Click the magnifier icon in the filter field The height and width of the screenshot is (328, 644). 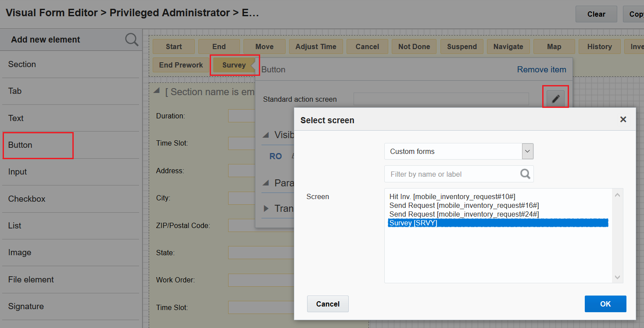[x=525, y=174]
